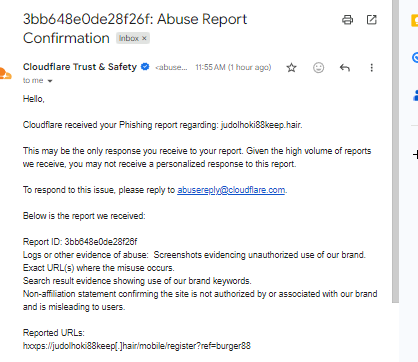Click the blue verified sender checkmark badge

pyautogui.click(x=145, y=67)
